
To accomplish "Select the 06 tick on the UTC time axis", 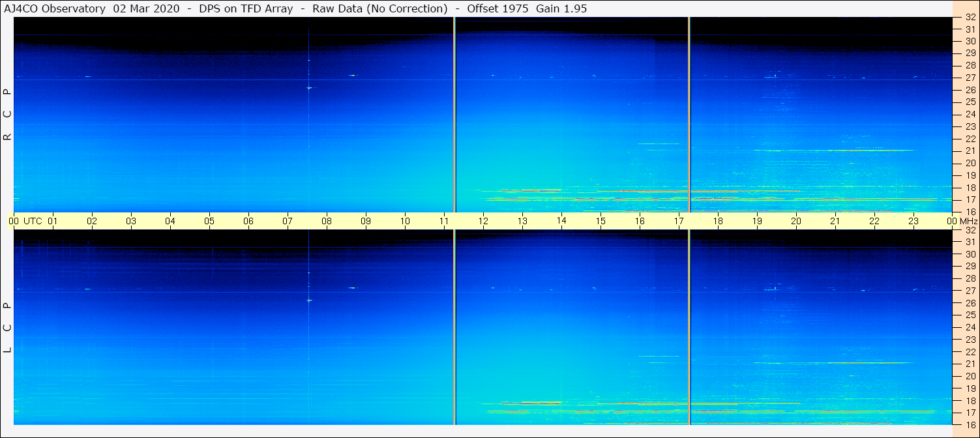I will click(248, 221).
